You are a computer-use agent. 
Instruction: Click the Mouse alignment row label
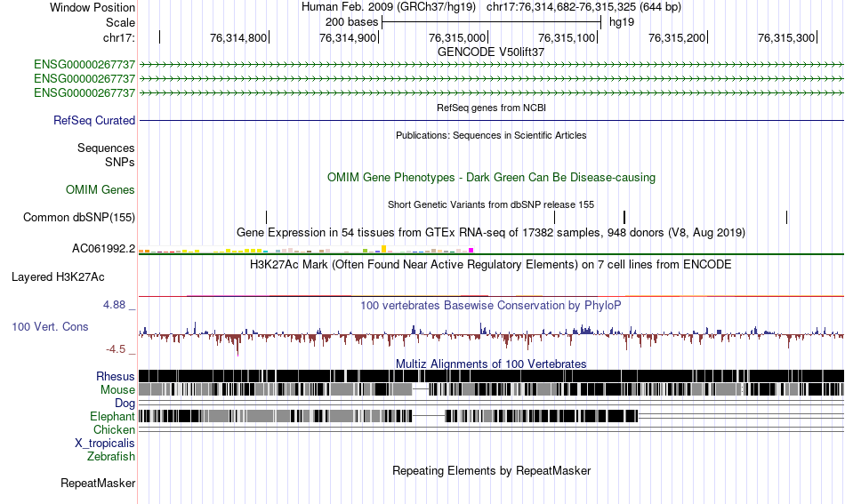pyautogui.click(x=117, y=390)
